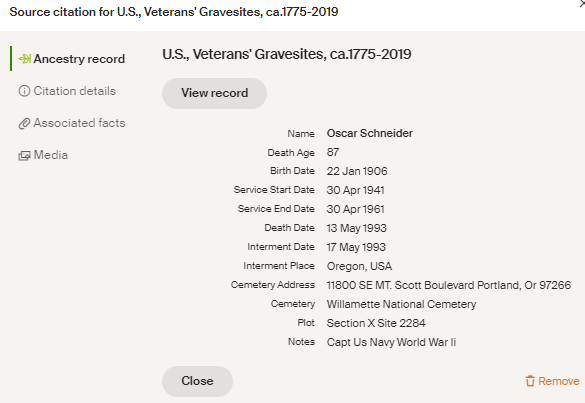585x403 pixels.
Task: Click the birth date 22 Jan 1906
Action: (x=357, y=171)
